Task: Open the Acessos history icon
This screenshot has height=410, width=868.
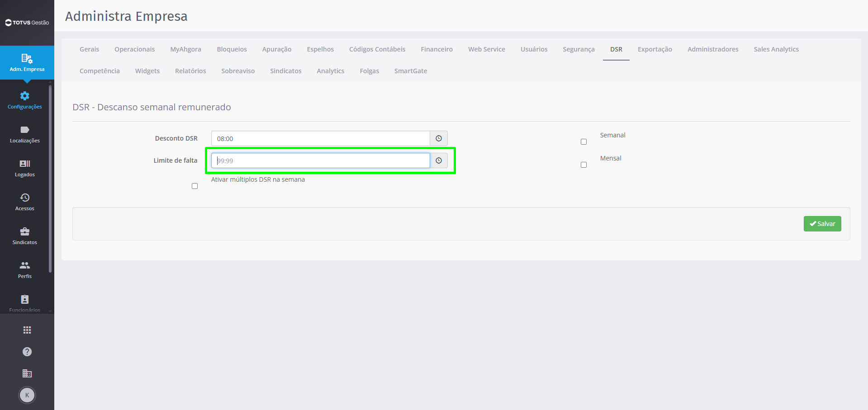Action: pyautogui.click(x=25, y=198)
